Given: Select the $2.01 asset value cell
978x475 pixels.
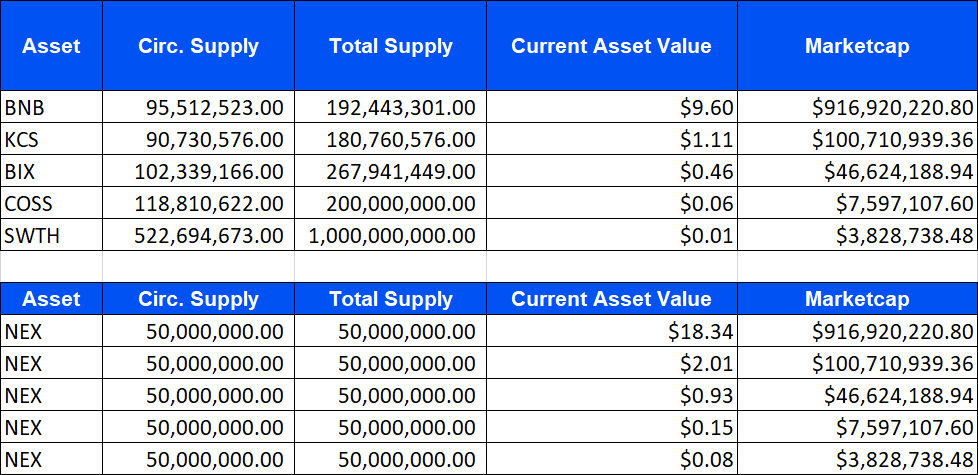Looking at the screenshot, I should point(612,363).
